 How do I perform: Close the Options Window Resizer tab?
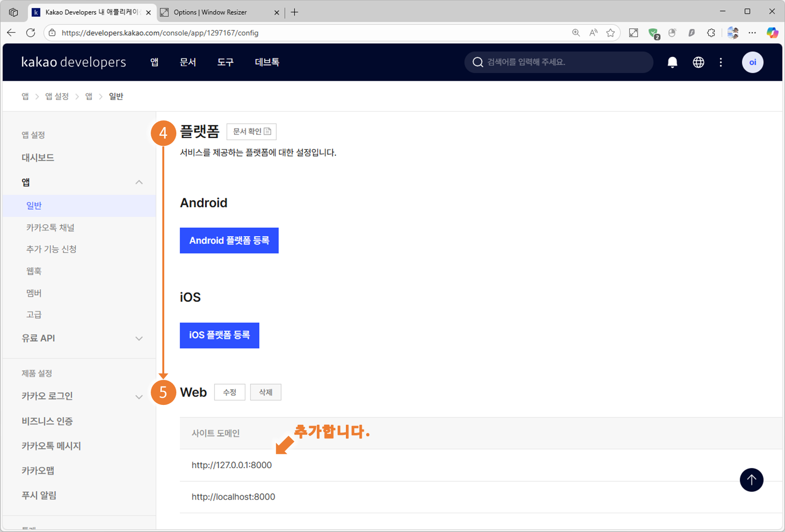point(277,13)
